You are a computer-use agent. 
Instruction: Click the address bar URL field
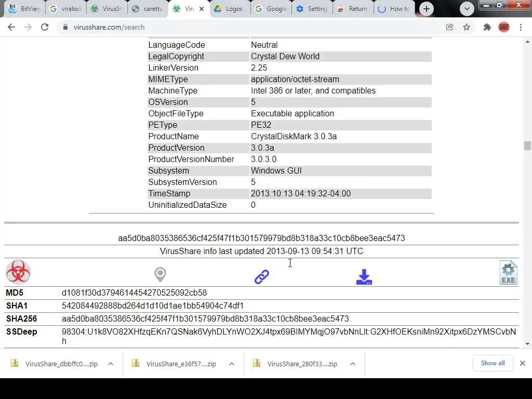coord(251,27)
